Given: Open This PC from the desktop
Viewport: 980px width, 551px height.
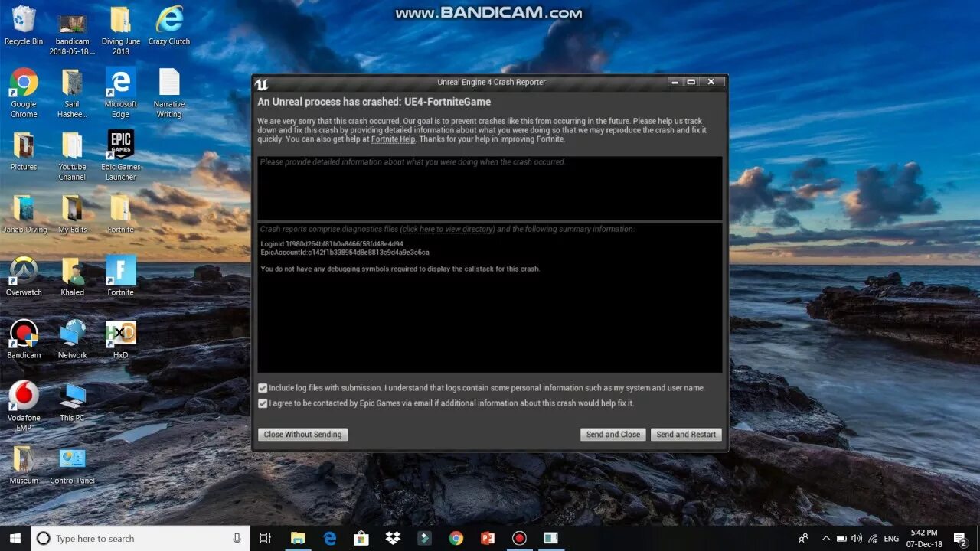Looking at the screenshot, I should (72, 402).
